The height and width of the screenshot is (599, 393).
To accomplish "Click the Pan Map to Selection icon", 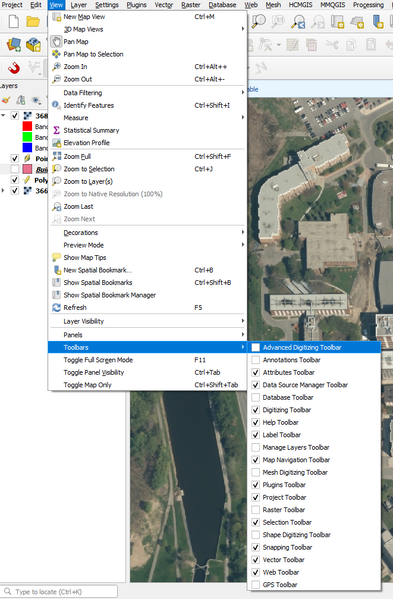I will click(56, 54).
